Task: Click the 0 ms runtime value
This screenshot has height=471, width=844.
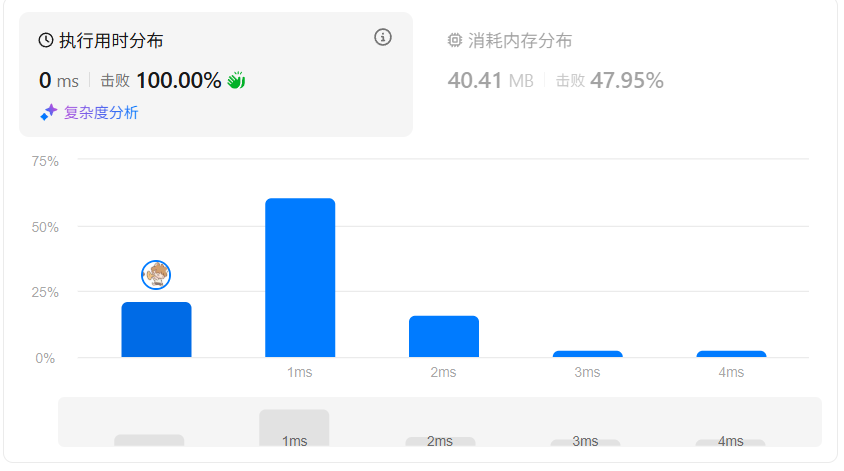Action: 59,81
